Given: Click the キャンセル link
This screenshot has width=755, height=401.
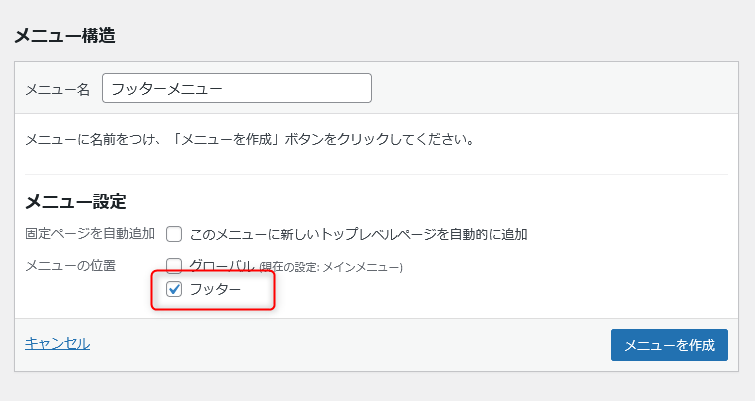Looking at the screenshot, I should pyautogui.click(x=57, y=343).
